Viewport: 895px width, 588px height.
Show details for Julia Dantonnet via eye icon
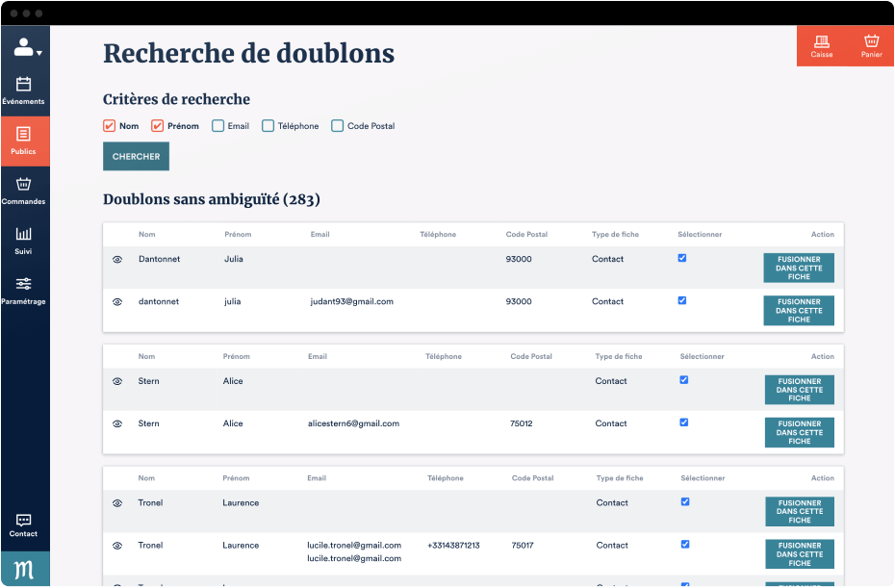click(x=117, y=259)
